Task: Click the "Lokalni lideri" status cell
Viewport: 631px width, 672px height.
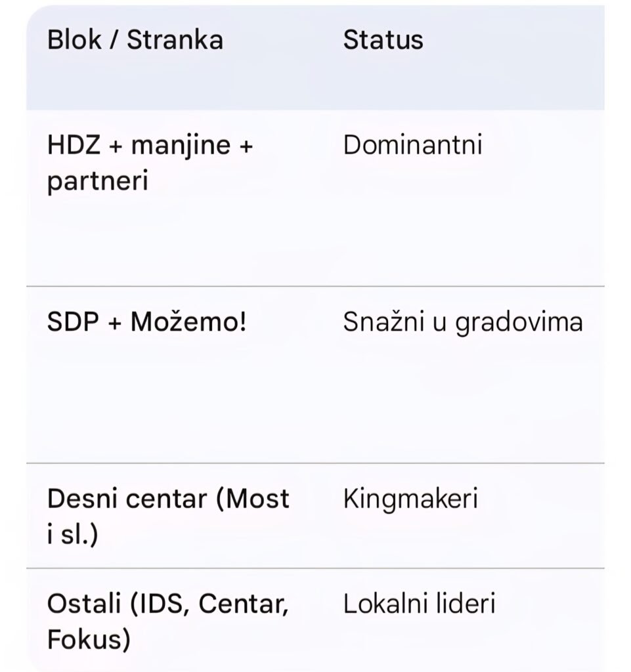Action: pos(419,603)
